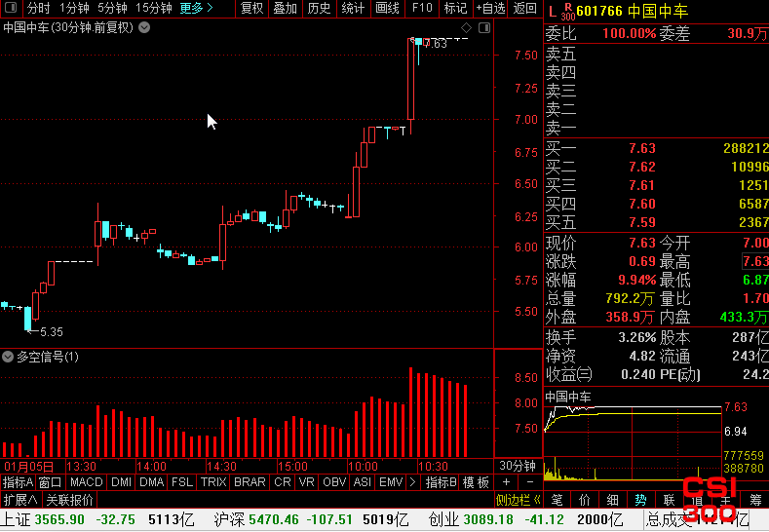Click the diamond icon above chart
Image resolution: width=769 pixels, height=532 pixels.
pyautogui.click(x=467, y=27)
